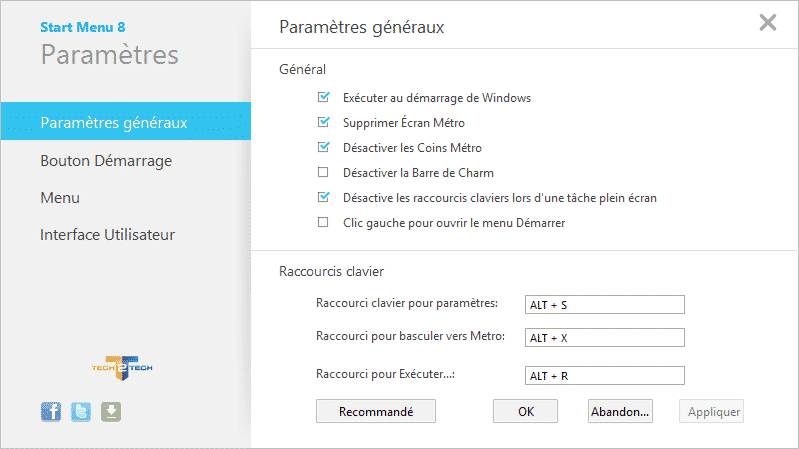Open the Facebook icon link
This screenshot has width=799, height=449.
coord(50,411)
